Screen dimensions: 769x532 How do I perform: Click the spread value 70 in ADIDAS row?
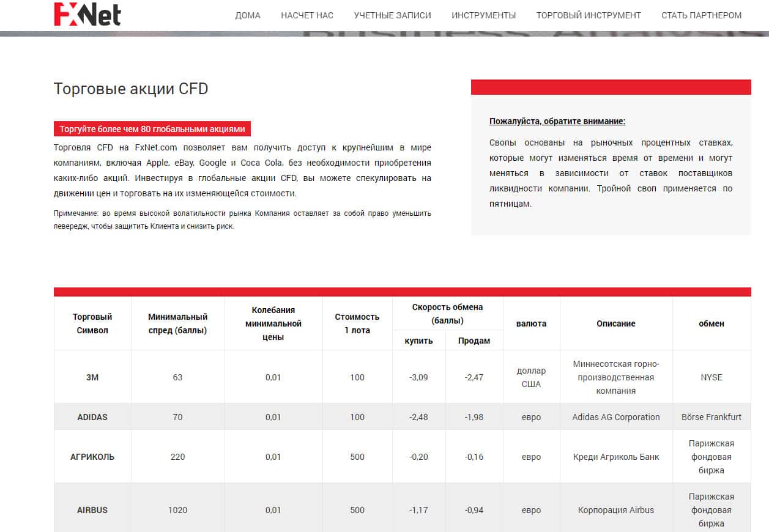178,417
